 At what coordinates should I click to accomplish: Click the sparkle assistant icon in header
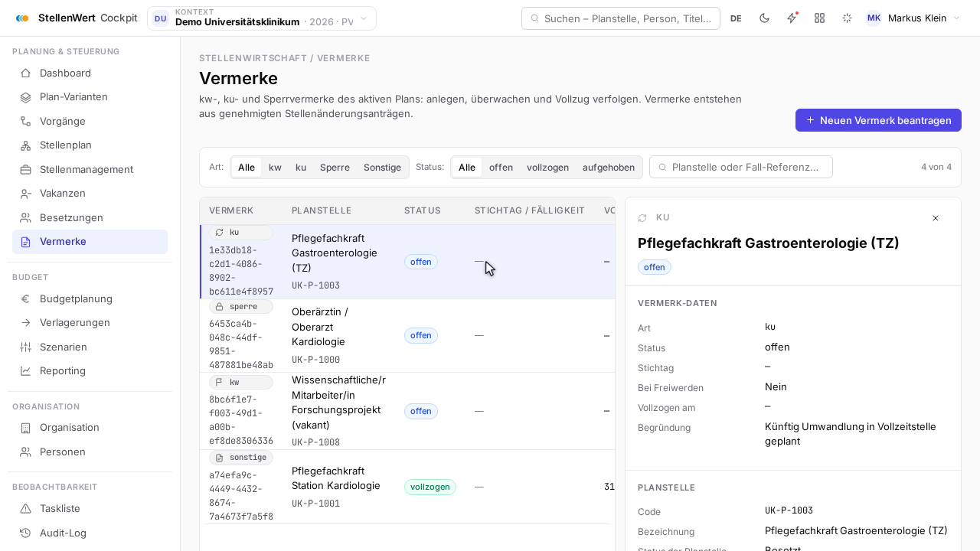click(847, 18)
